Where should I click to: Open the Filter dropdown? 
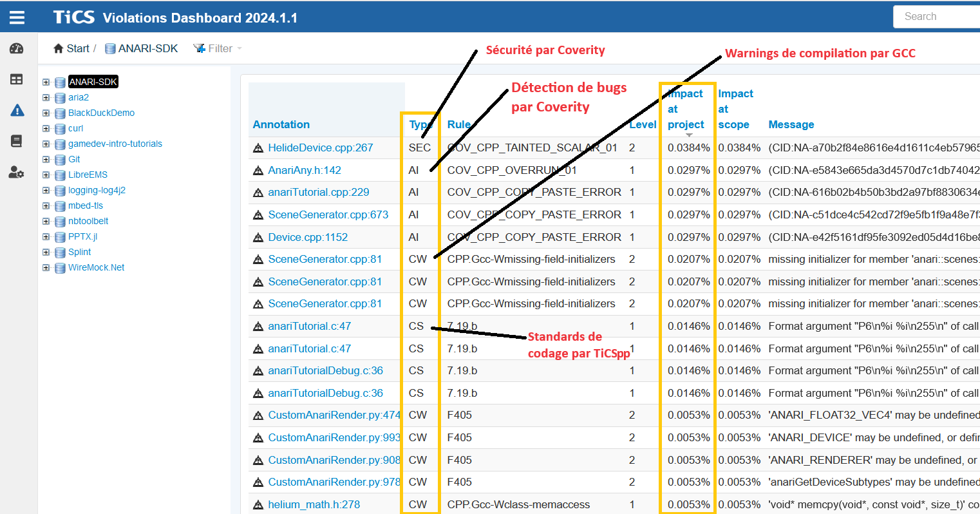pos(218,48)
